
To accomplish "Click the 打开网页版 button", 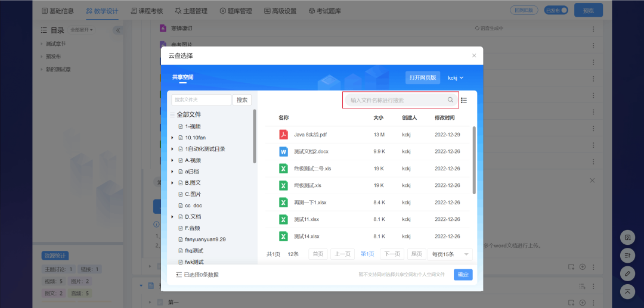I will point(423,77).
